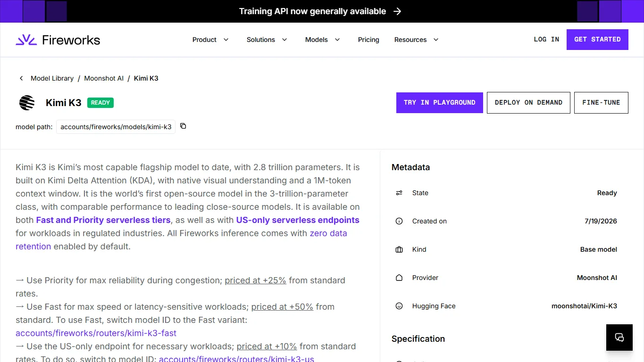Click the Kimi K3 model title
This screenshot has width=644, height=362.
click(64, 103)
